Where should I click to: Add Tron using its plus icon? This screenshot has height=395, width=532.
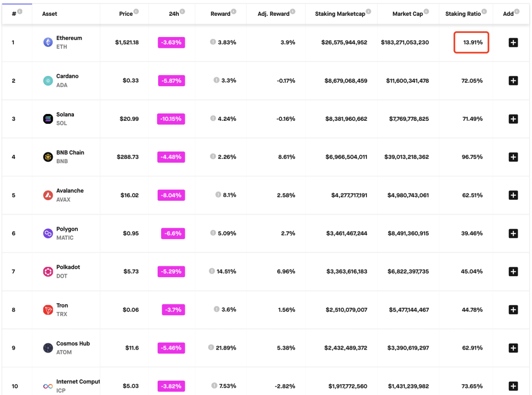(513, 310)
